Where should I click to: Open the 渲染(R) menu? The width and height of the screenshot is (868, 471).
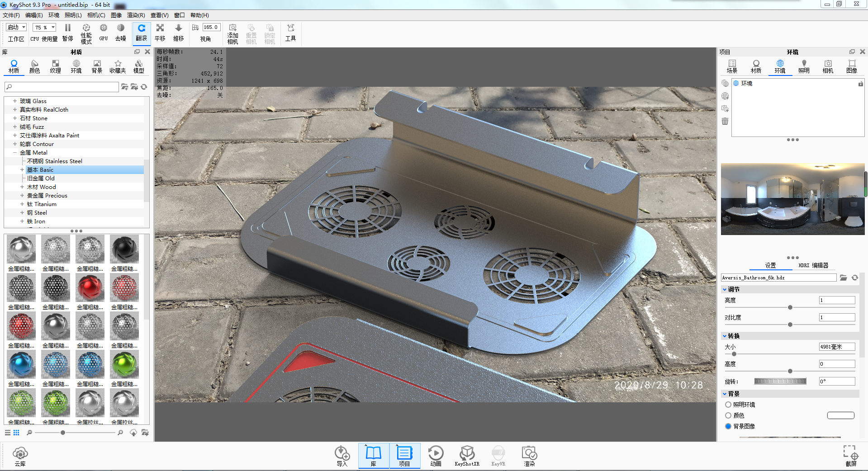click(136, 15)
